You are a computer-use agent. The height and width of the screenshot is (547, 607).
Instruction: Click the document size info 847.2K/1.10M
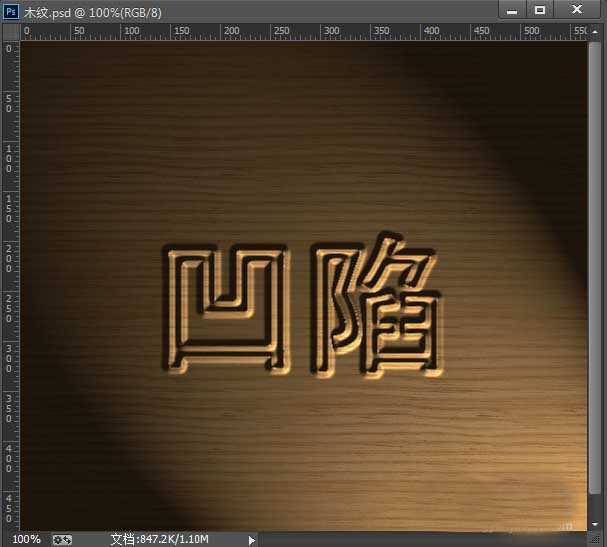pos(159,539)
